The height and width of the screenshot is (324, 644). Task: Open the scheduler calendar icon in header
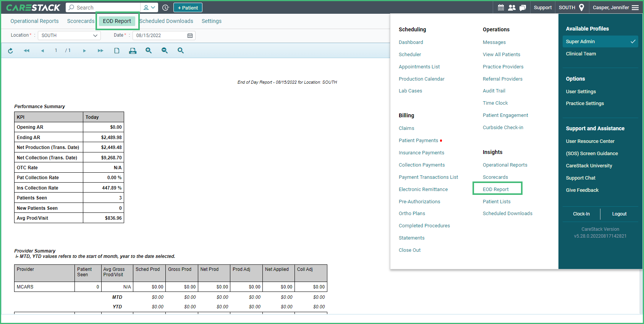(501, 7)
